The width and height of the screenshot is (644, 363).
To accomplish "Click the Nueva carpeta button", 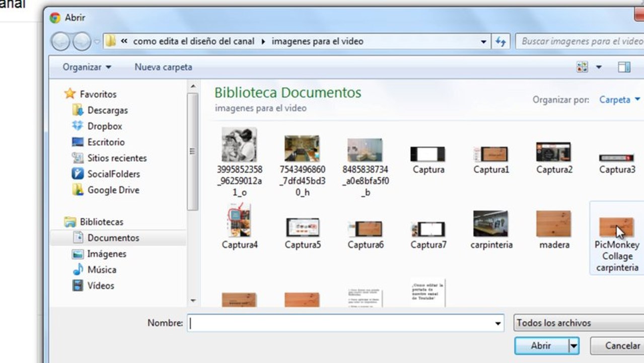I will (x=163, y=67).
